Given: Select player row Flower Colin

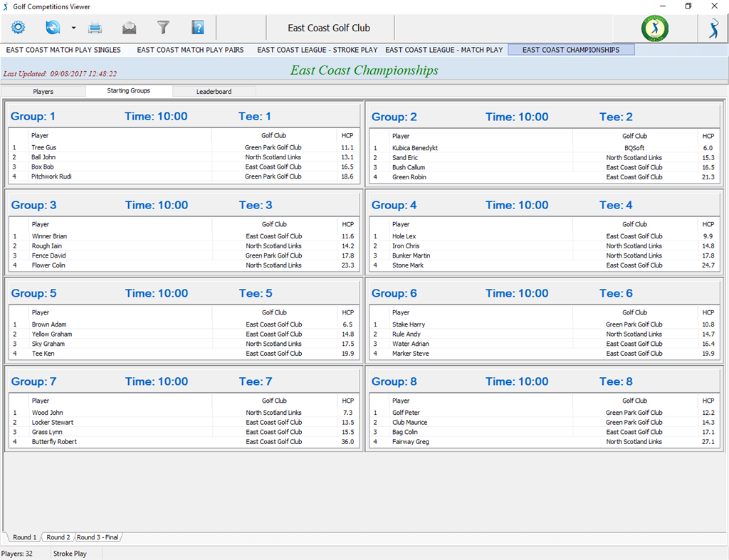Looking at the screenshot, I should (x=184, y=265).
